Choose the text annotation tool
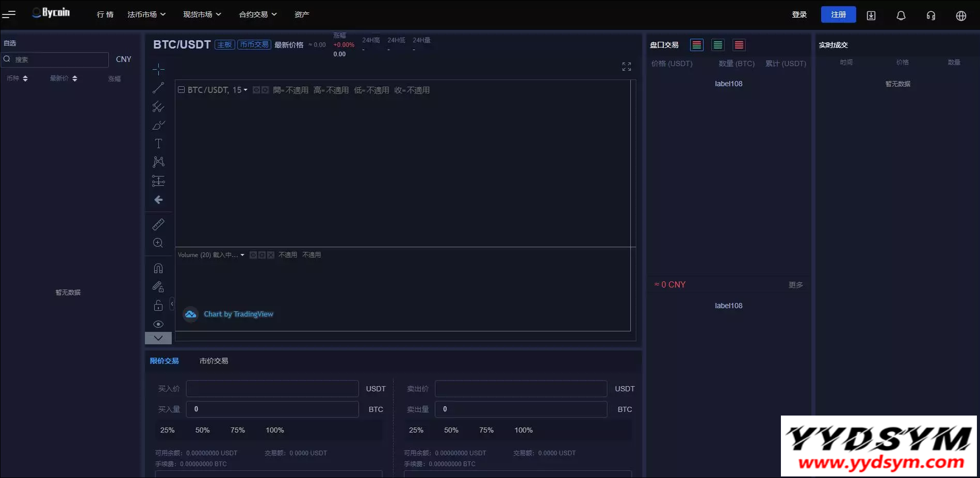Screen dimensions: 980x478 [x=158, y=144]
